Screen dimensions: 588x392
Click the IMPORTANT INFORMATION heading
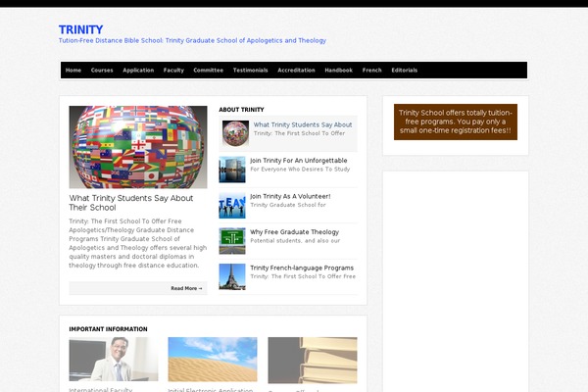108,329
